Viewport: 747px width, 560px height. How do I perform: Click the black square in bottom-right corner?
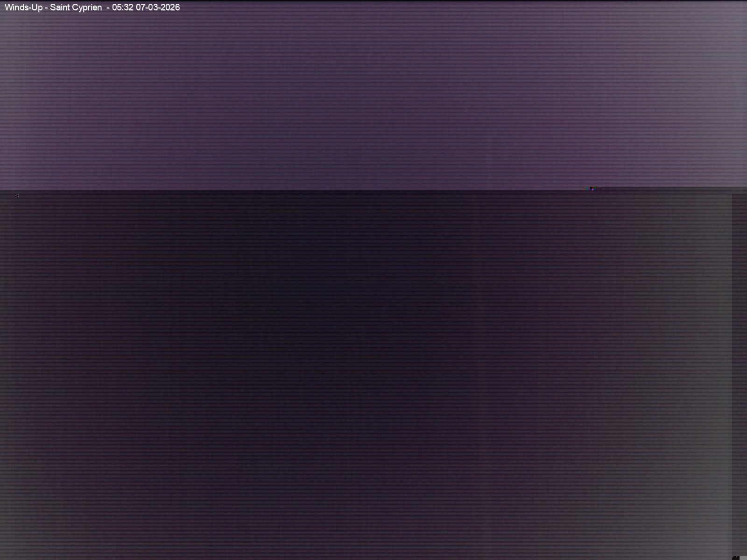pos(735,557)
